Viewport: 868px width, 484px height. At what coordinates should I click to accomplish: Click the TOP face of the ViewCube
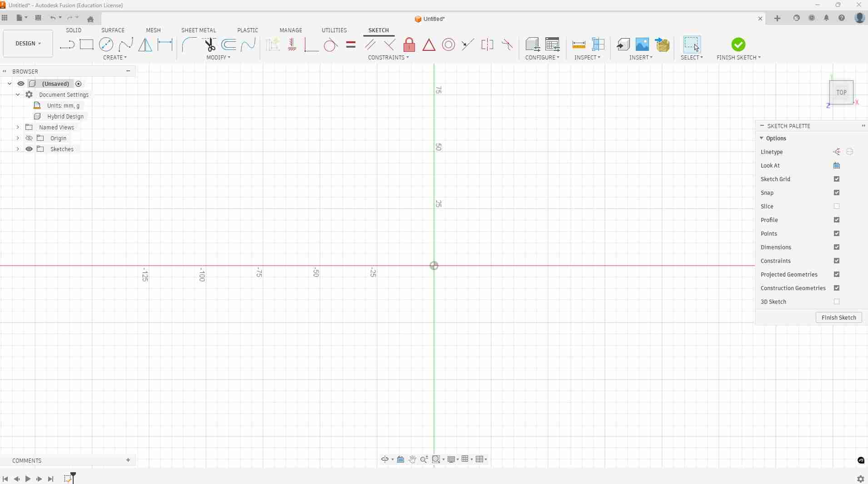tap(841, 93)
